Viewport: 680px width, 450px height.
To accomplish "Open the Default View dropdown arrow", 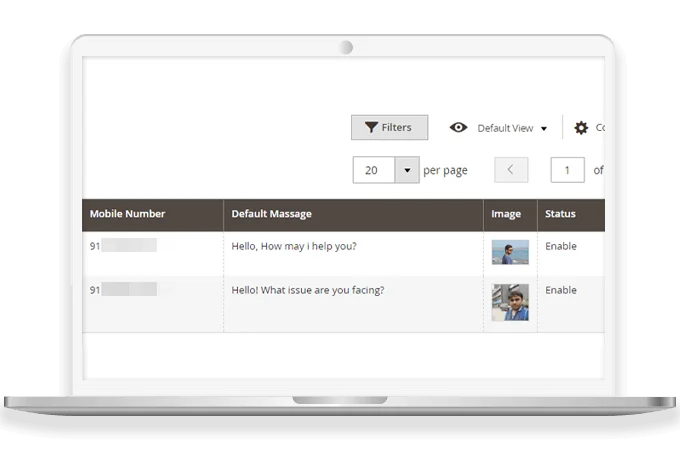I will click(544, 129).
